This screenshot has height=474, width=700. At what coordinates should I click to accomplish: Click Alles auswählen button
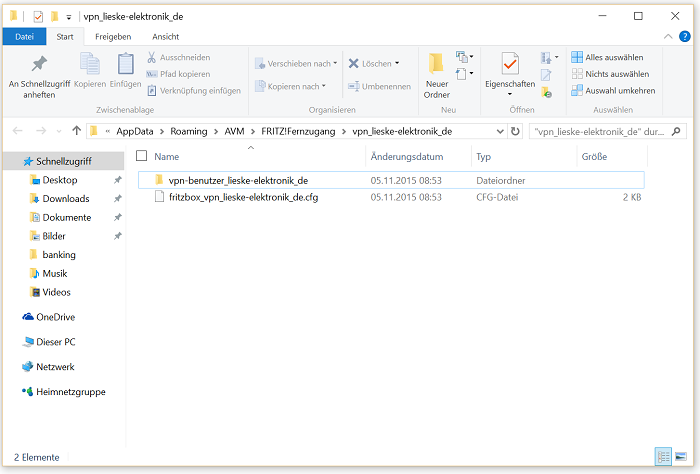pyautogui.click(x=610, y=57)
